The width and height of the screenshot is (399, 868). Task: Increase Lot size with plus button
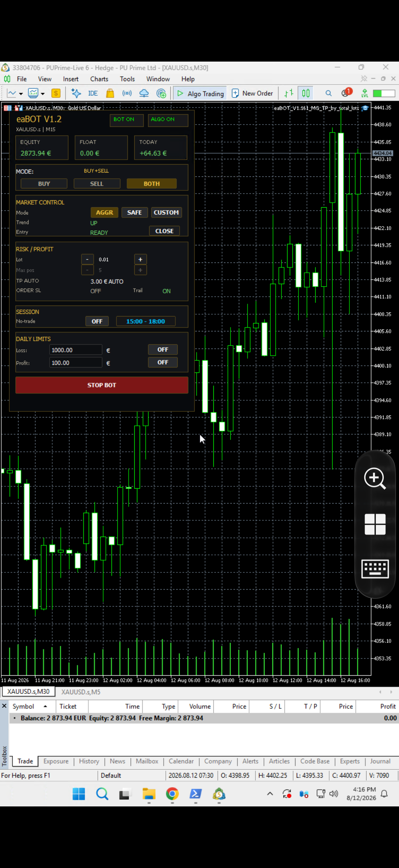point(140,259)
